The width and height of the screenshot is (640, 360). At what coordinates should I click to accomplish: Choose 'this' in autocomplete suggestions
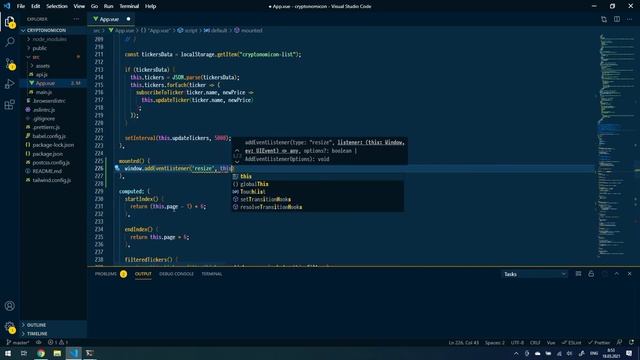coord(318,176)
